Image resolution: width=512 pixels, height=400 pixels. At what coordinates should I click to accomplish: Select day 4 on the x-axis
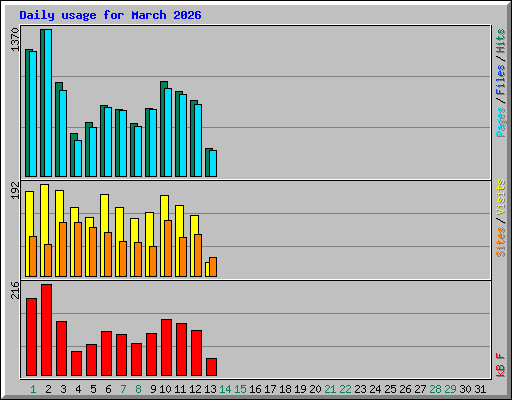tap(78, 389)
